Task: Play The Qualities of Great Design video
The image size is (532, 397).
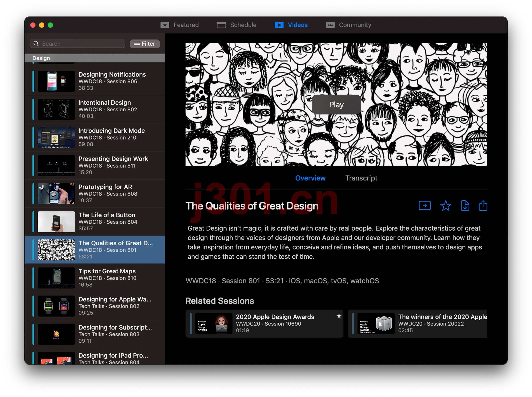Action: pyautogui.click(x=336, y=105)
